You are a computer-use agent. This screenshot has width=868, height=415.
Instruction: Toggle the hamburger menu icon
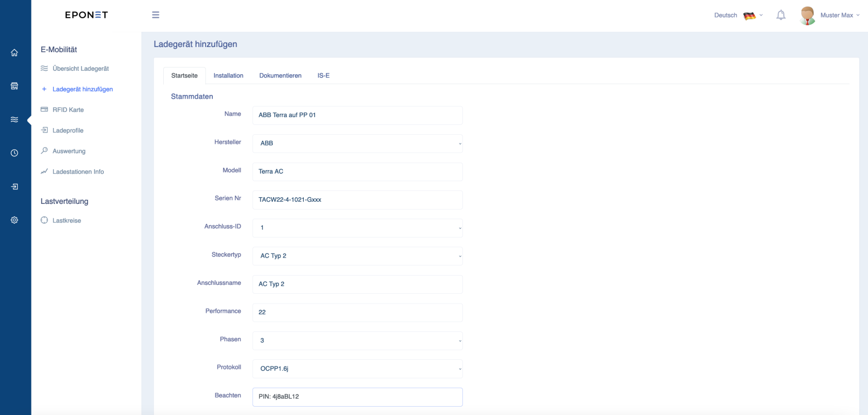coord(156,15)
